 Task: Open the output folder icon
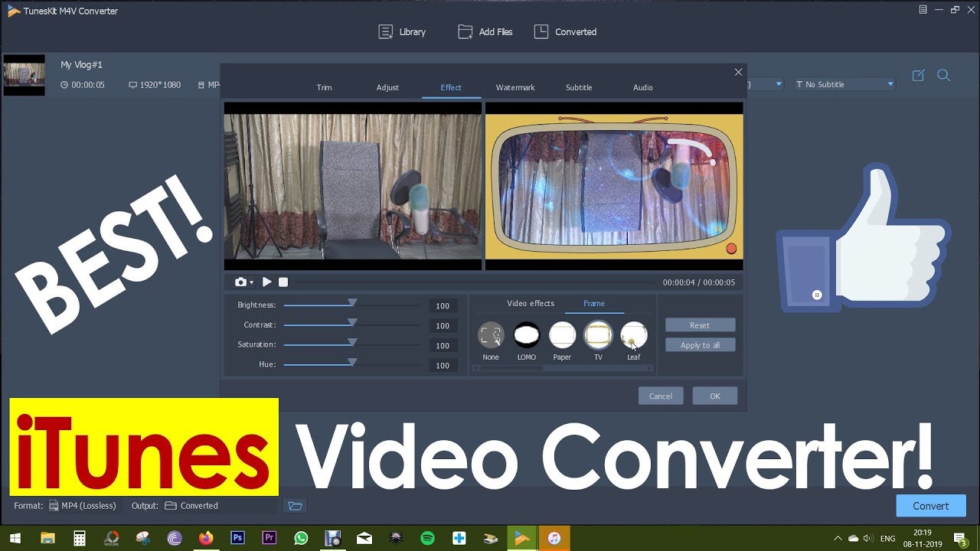(295, 506)
